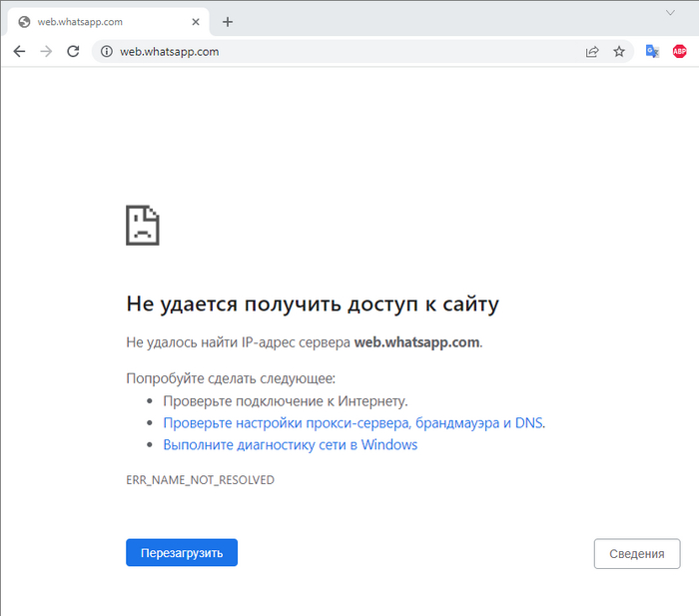Image resolution: width=699 pixels, height=616 pixels.
Task: Open the Сведения details button
Action: (x=637, y=553)
